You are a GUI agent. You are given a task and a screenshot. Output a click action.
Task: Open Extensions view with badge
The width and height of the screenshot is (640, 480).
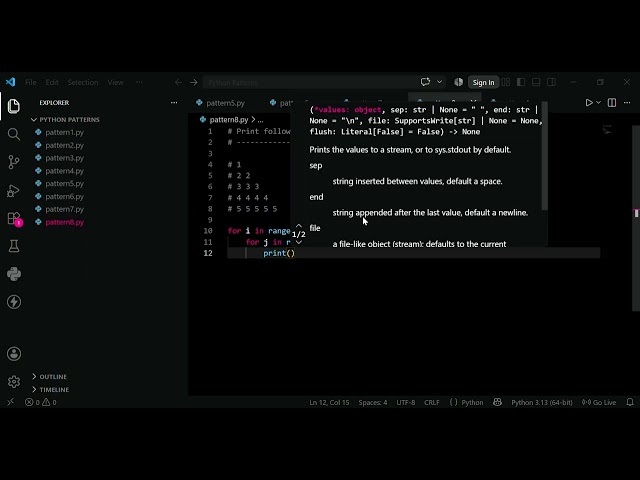coord(14,219)
